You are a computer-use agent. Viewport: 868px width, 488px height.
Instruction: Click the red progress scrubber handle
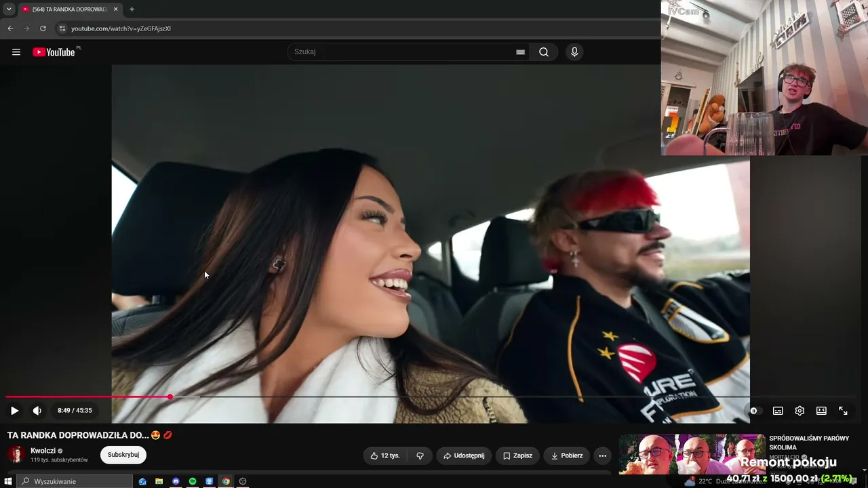[170, 397]
